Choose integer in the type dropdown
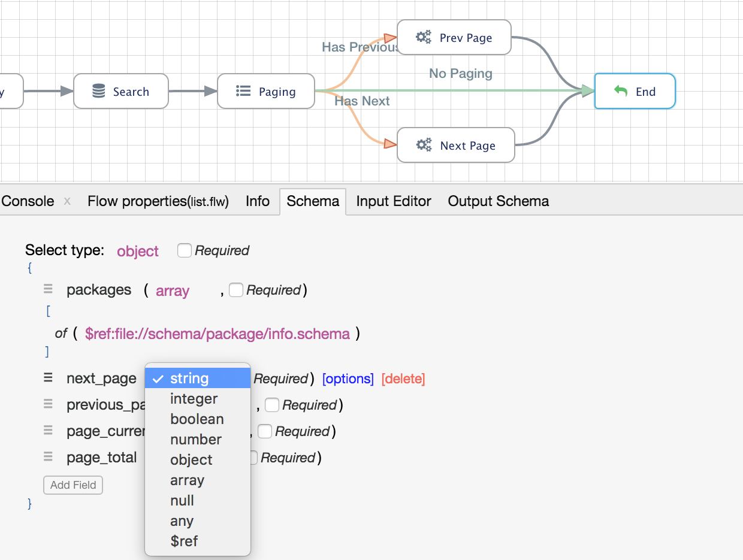This screenshot has height=560, width=743. (198, 399)
